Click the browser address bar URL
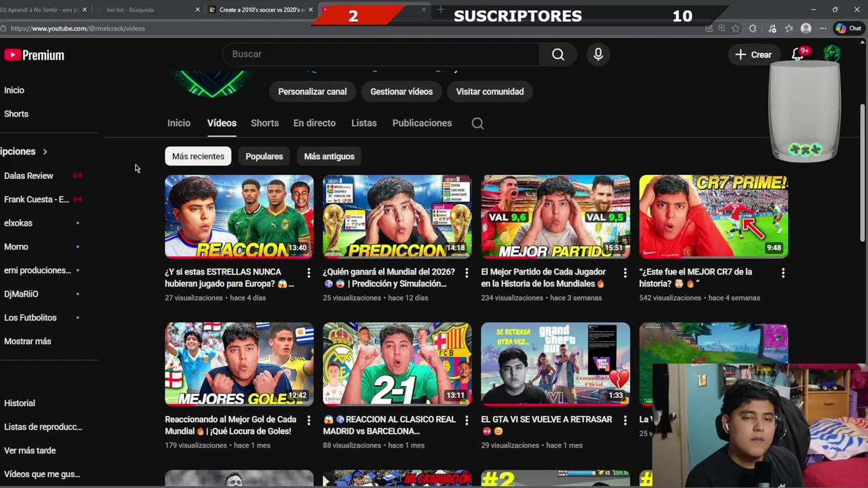 click(x=78, y=28)
